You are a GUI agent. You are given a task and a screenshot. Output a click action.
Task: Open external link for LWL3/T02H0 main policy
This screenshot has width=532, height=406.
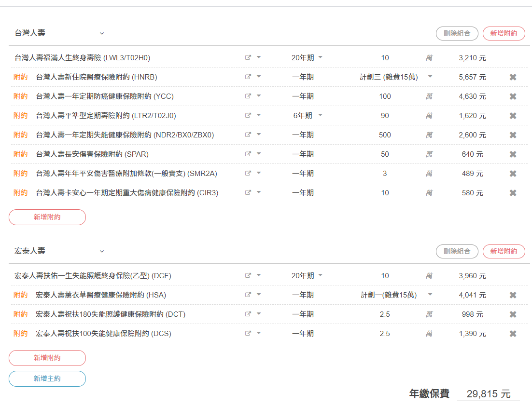pos(248,57)
